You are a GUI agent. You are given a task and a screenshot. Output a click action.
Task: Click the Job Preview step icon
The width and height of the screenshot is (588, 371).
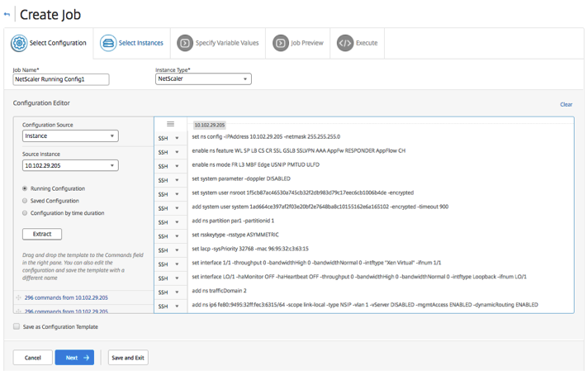pyautogui.click(x=281, y=43)
